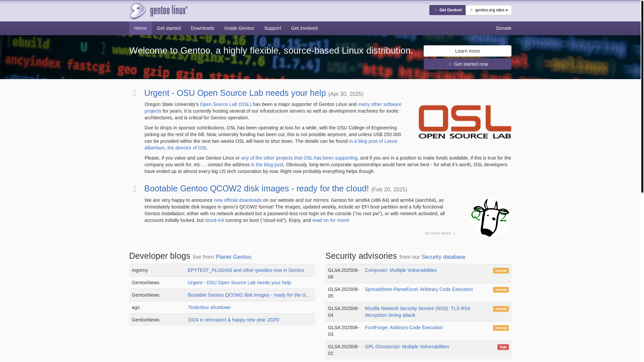
Task: Click the Learn more button
Action: (x=467, y=51)
